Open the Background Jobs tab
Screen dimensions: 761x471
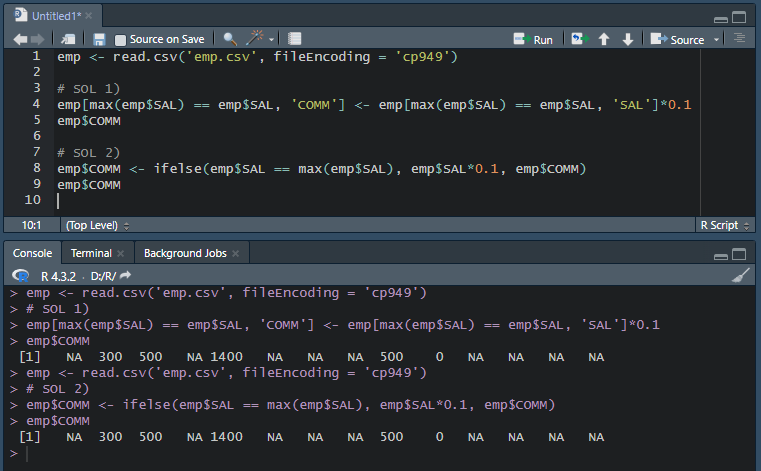click(185, 253)
